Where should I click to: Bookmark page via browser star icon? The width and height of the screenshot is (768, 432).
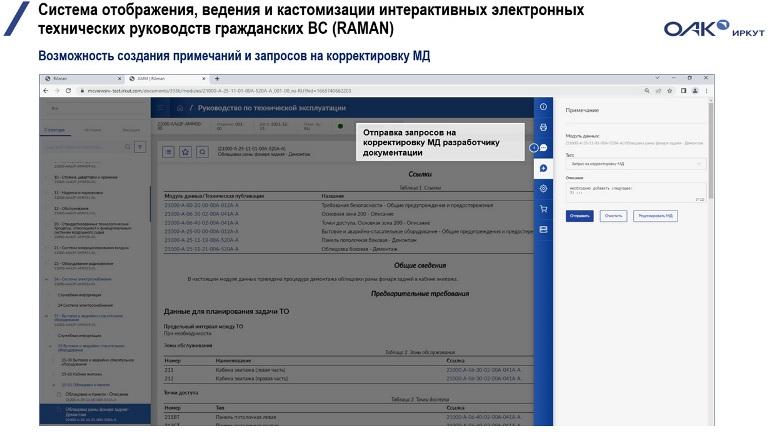click(x=670, y=91)
